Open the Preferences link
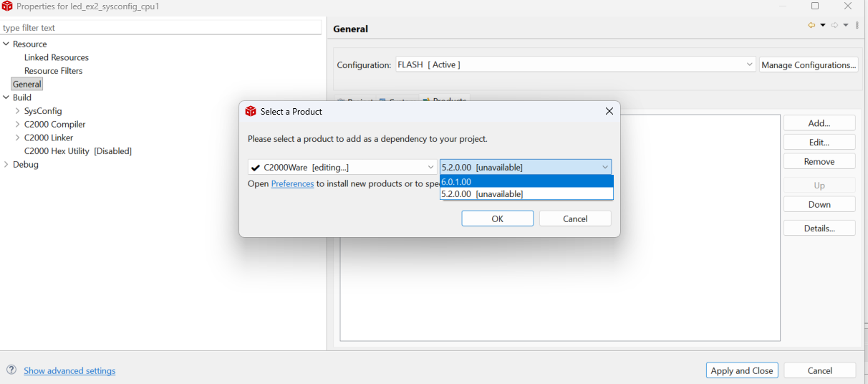Viewport: 868px width, 384px height. click(x=292, y=183)
